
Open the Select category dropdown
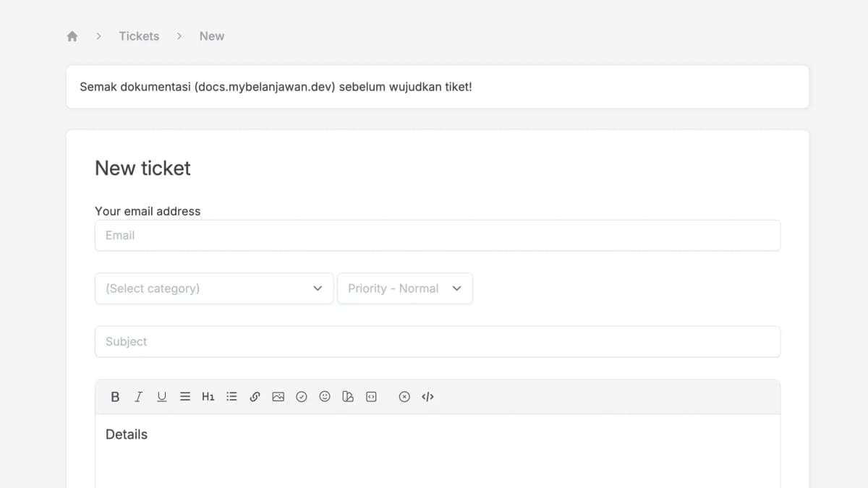coord(214,288)
